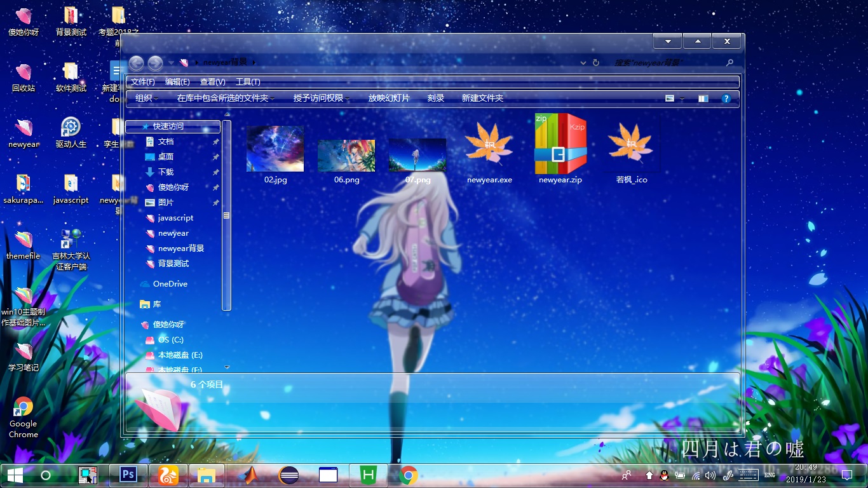868x488 pixels.
Task: Open UC Browser from the taskbar
Action: 168,475
